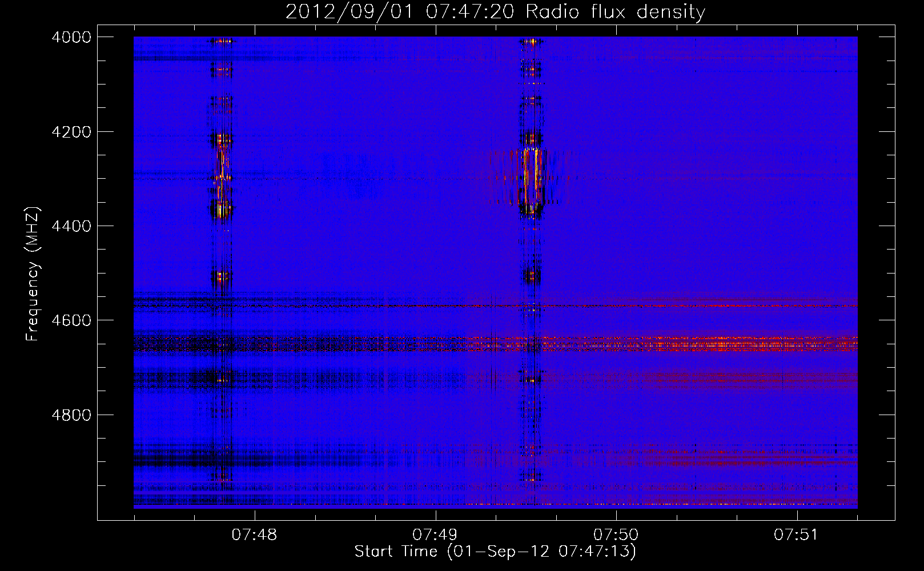Image resolution: width=924 pixels, height=571 pixels.
Task: Click the 07:48 time tick label
Action: point(254,535)
